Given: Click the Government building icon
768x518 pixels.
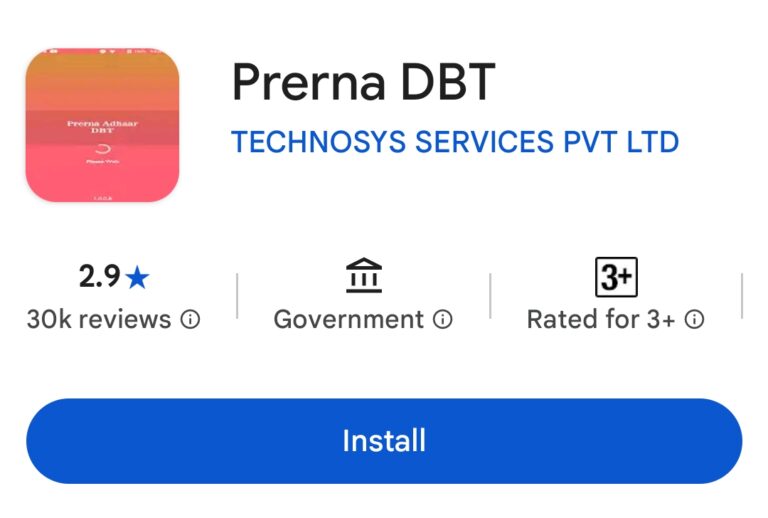Looking at the screenshot, I should (364, 276).
